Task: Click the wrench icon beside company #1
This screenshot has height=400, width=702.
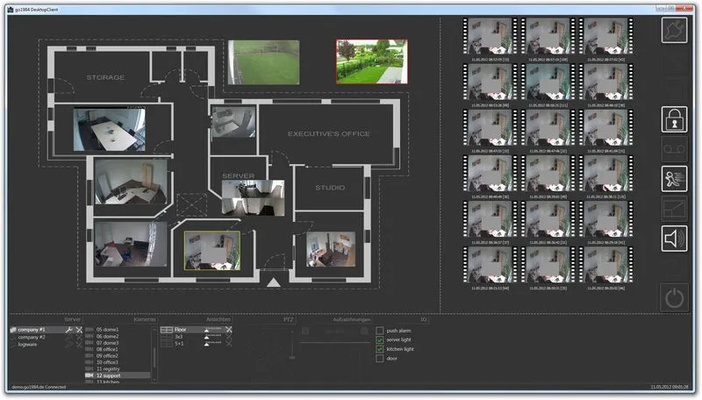Action: coord(68,329)
